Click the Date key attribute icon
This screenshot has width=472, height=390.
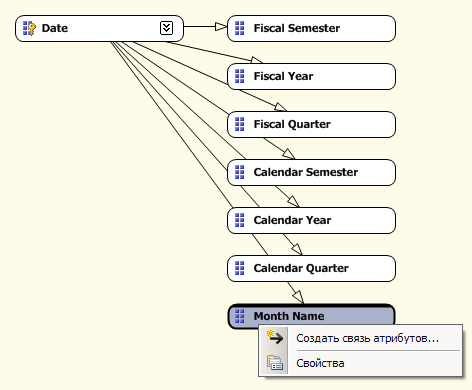[x=29, y=28]
